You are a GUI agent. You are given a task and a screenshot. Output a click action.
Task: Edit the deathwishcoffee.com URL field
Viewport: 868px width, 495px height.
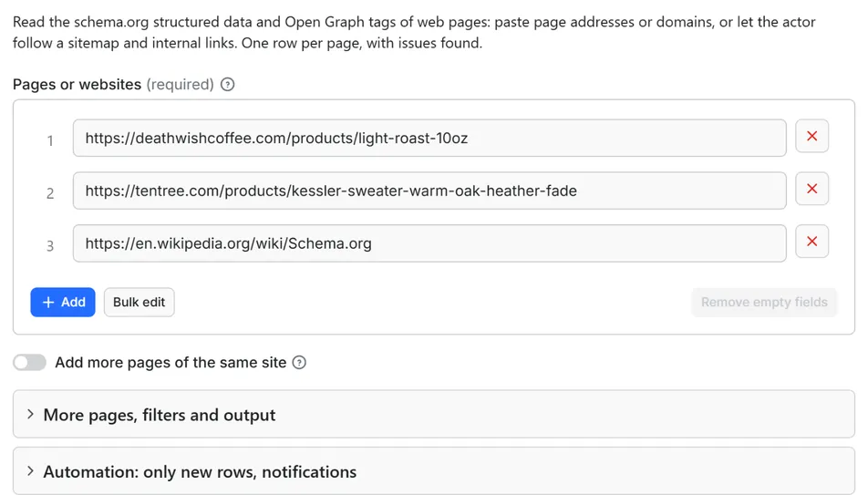click(429, 138)
